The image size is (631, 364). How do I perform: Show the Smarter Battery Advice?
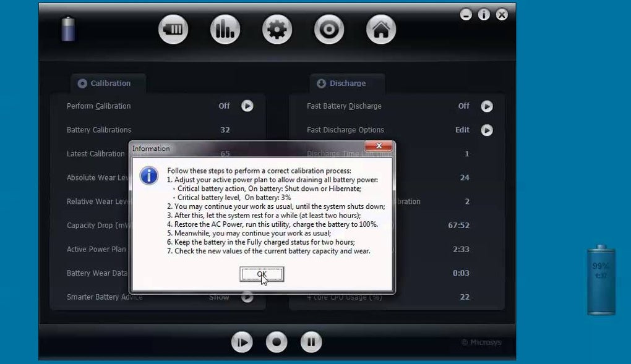219,297
